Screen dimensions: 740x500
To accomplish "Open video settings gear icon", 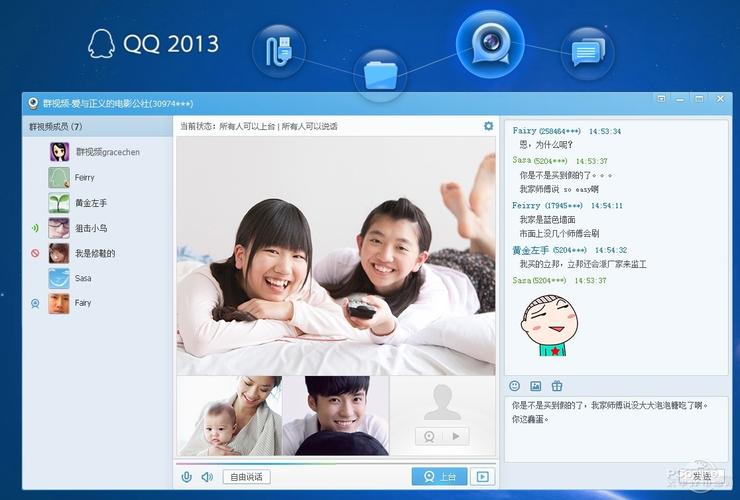I will (x=488, y=126).
